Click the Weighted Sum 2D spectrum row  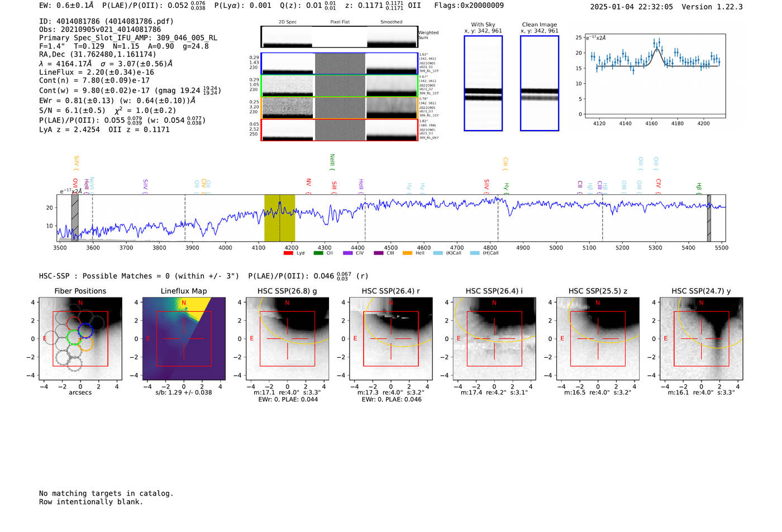pos(339,37)
